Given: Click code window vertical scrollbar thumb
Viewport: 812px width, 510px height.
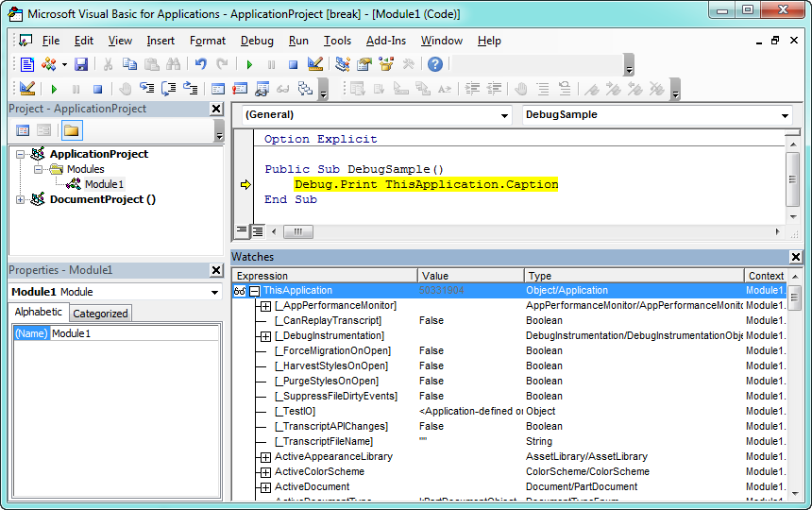Looking at the screenshot, I should (792, 179).
